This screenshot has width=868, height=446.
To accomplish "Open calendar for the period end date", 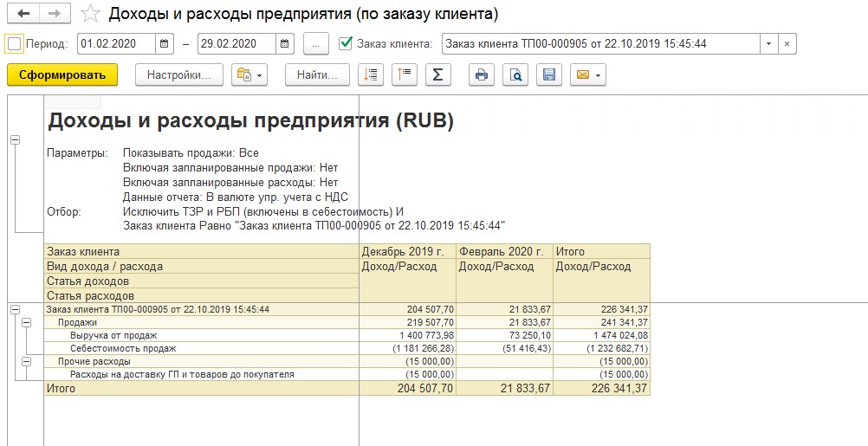I will coord(285,43).
